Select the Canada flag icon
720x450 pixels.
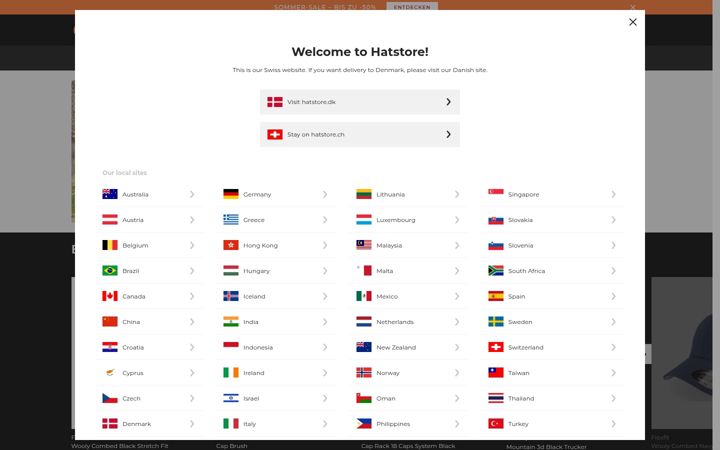pyautogui.click(x=110, y=296)
